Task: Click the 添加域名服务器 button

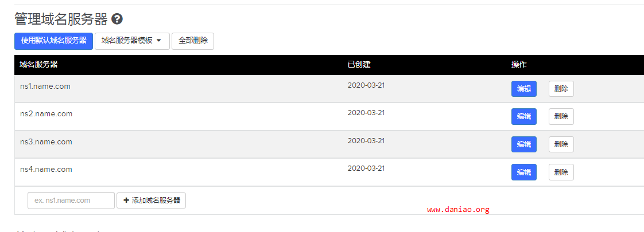Action: pyautogui.click(x=151, y=200)
